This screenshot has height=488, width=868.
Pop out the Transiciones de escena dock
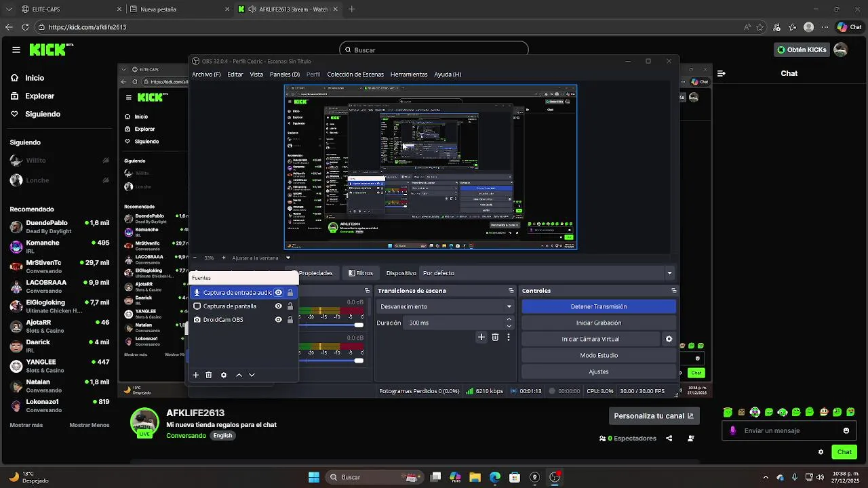point(511,291)
